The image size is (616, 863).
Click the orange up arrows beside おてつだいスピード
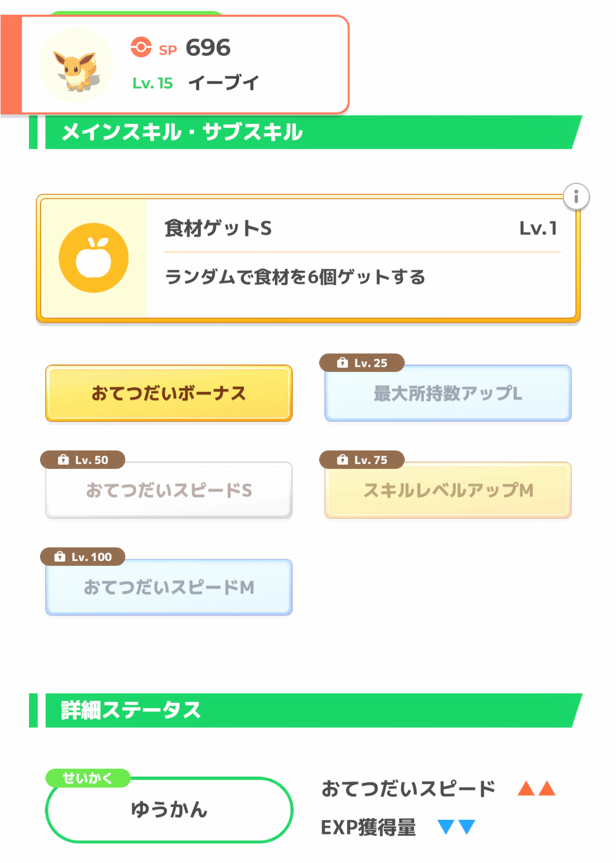coord(536,788)
